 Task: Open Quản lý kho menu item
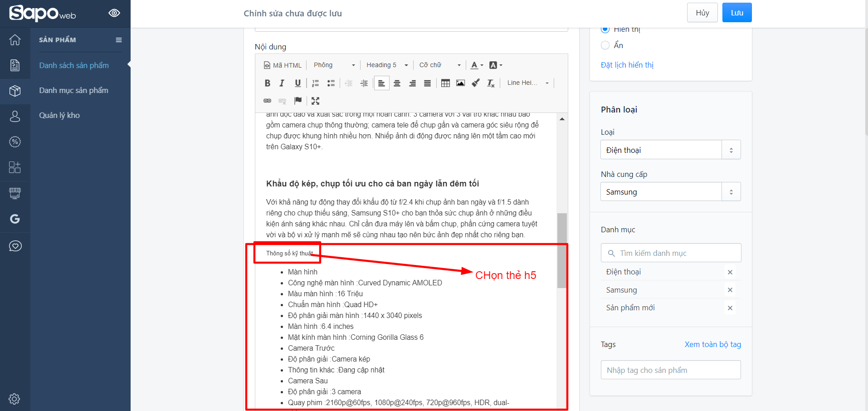click(59, 115)
